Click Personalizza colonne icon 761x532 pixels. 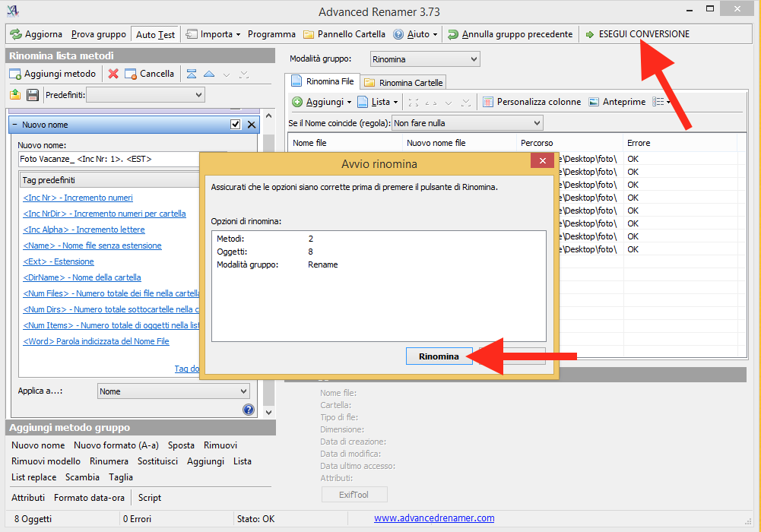[532, 102]
